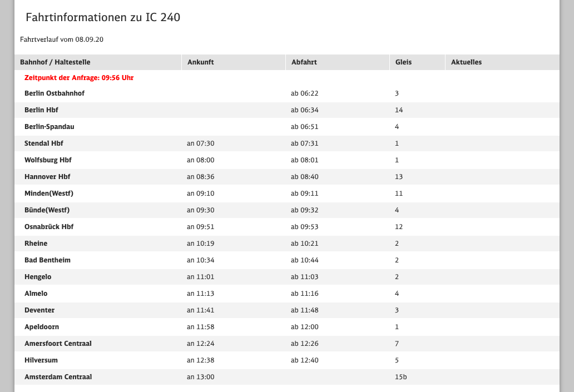Image resolution: width=574 pixels, height=392 pixels.
Task: Open the Osnabrück Hbf station entry
Action: pos(49,227)
